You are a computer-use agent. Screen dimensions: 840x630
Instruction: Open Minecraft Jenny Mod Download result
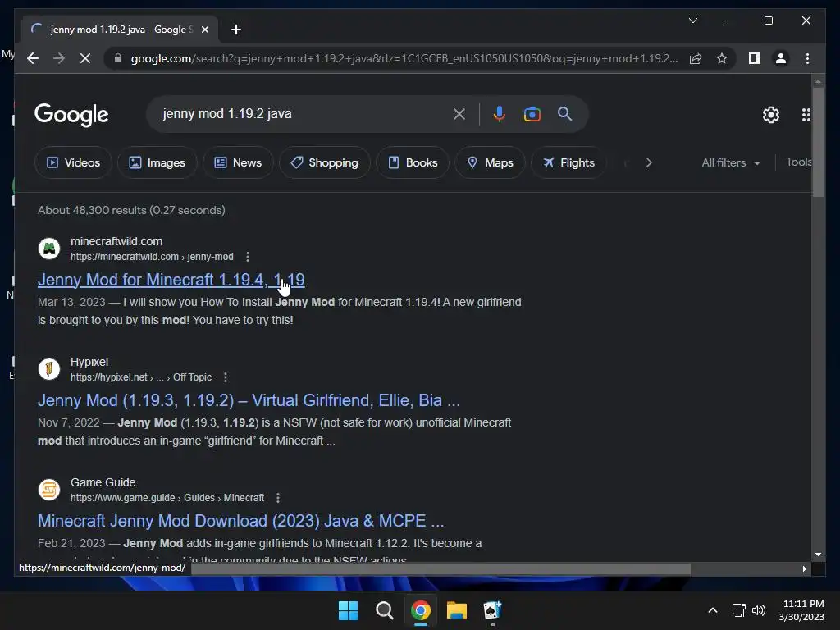pos(240,521)
